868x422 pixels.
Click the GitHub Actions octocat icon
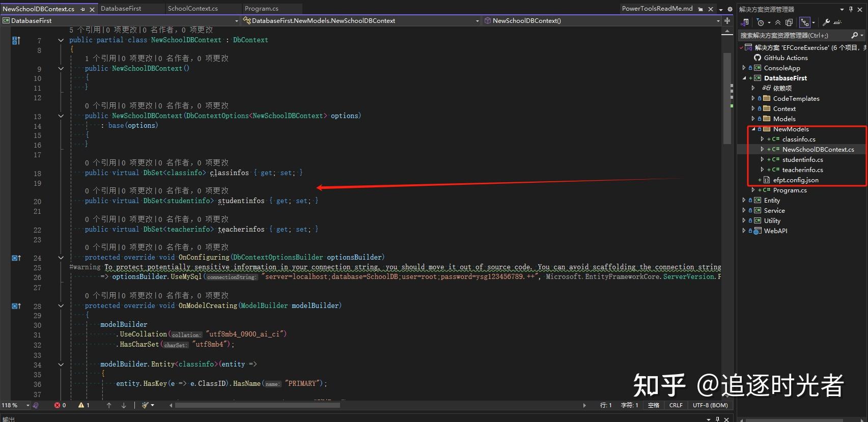(758, 58)
